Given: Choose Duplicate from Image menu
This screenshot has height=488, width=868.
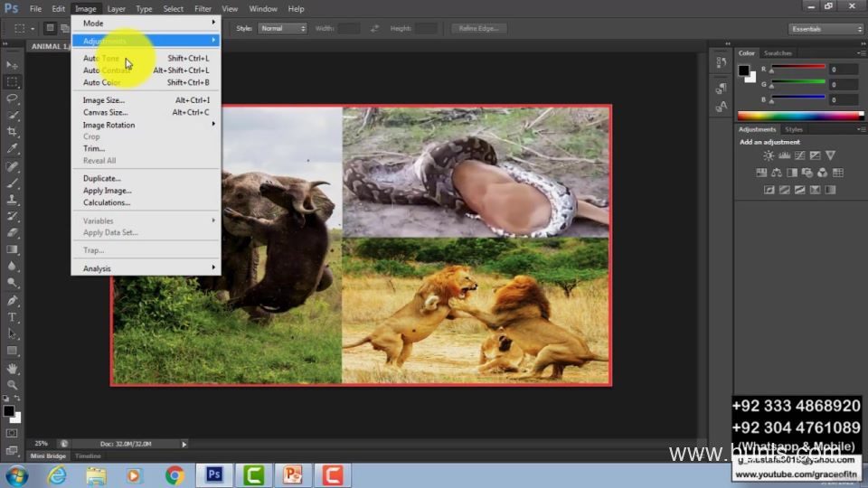Looking at the screenshot, I should point(146,178).
